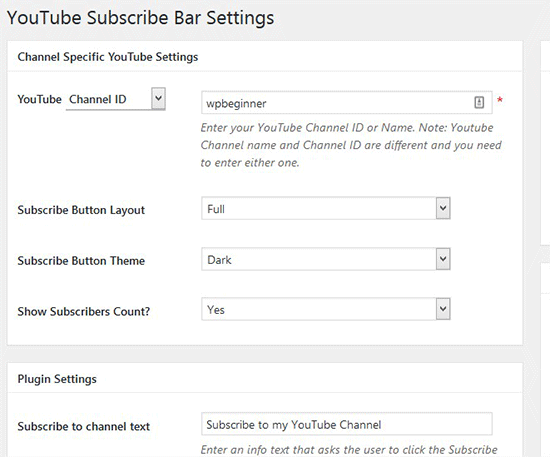This screenshot has width=550, height=457.
Task: Open the Show Subscribers Count dropdown showing Yes
Action: coord(326,309)
